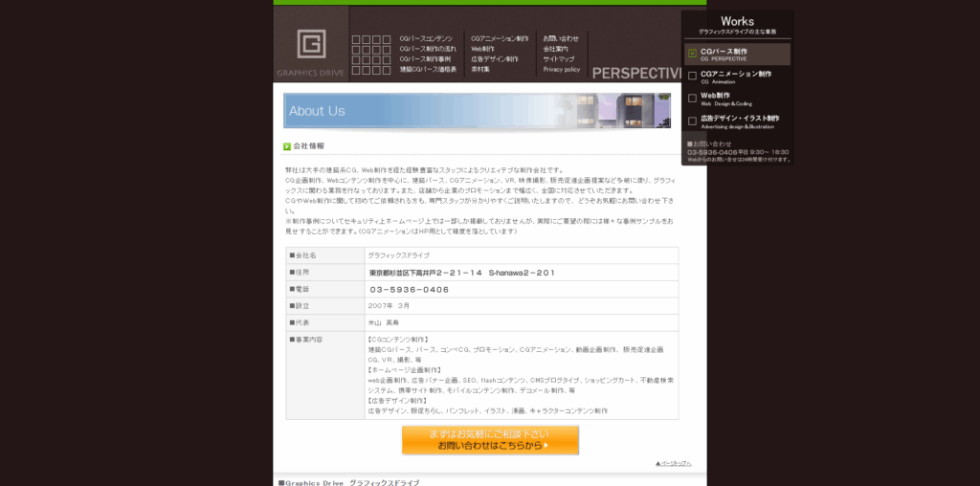The width and height of the screenshot is (980, 486).
Task: Click the green 会社情報 heading arrow icon
Action: click(286, 146)
